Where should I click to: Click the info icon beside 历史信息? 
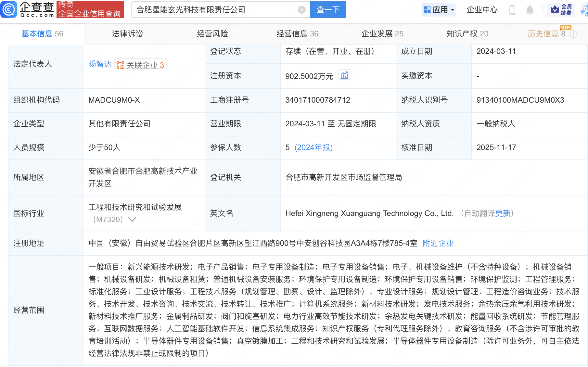(x=574, y=34)
